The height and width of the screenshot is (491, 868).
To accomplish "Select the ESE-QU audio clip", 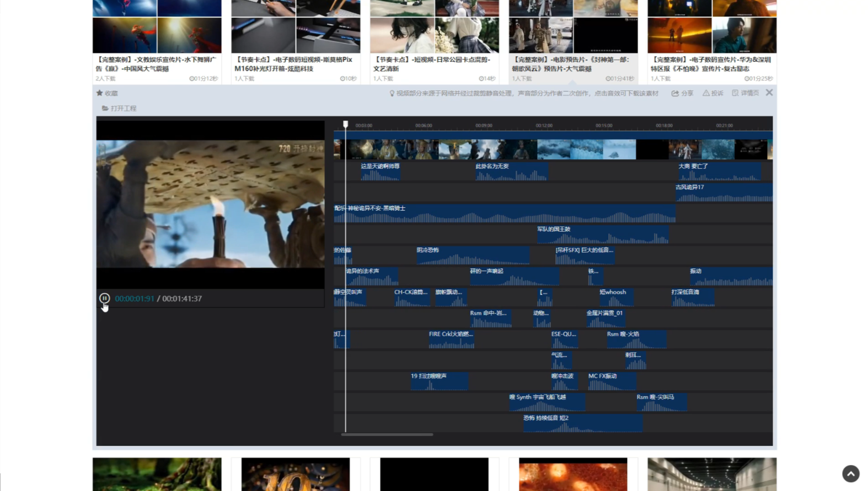I will 564,339.
